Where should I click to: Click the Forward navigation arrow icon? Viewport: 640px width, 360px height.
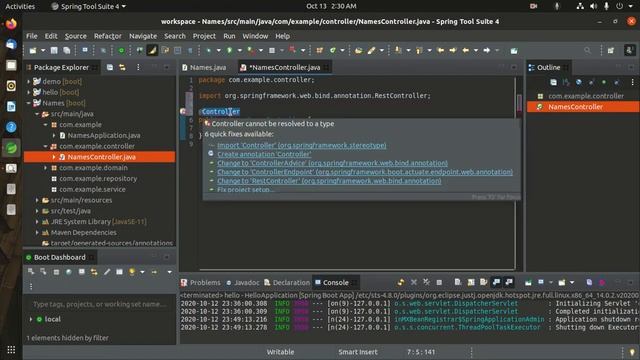coord(487,50)
